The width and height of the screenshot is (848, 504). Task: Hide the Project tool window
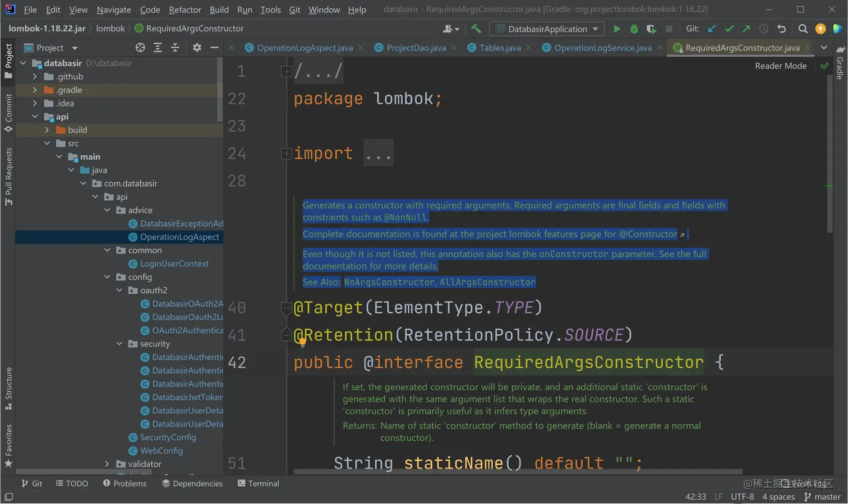tap(214, 48)
